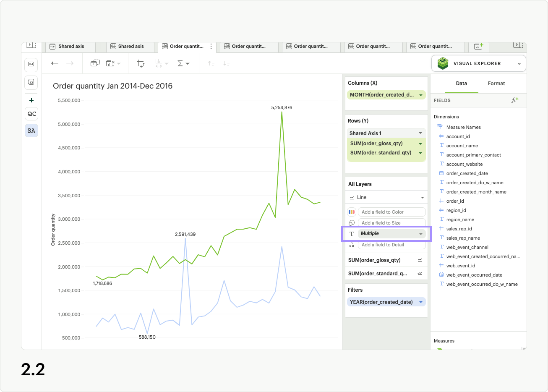Switch to the Format tab
Viewport: 548px width, 392px height.
496,84
